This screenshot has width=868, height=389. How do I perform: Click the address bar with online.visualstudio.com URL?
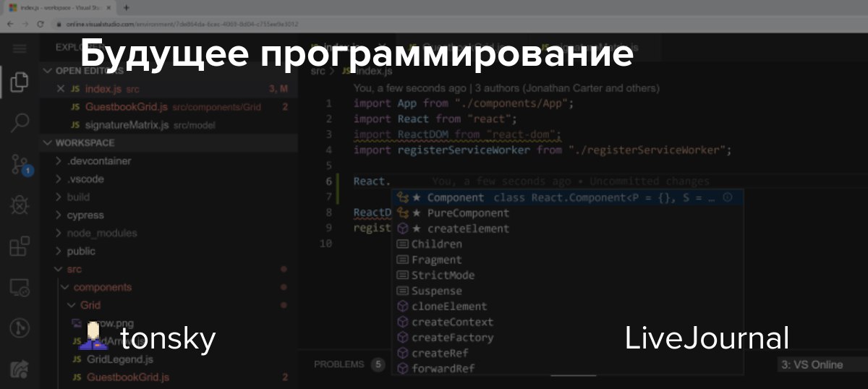[x=181, y=24]
